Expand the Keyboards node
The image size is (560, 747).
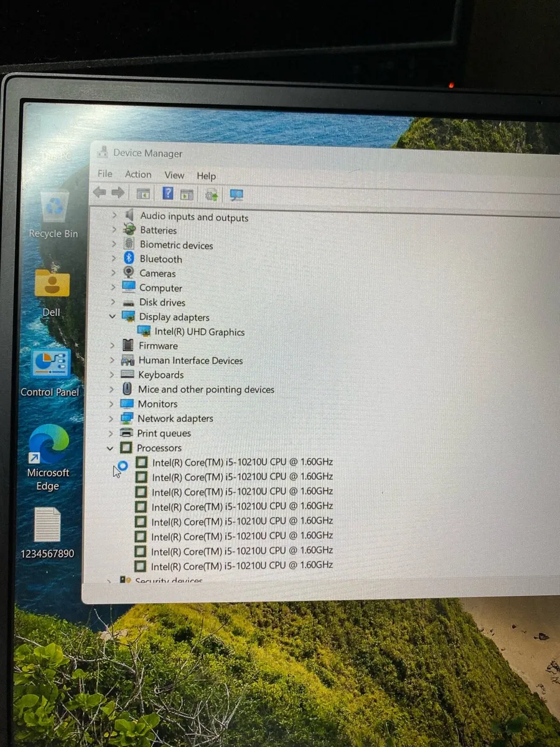click(x=111, y=374)
